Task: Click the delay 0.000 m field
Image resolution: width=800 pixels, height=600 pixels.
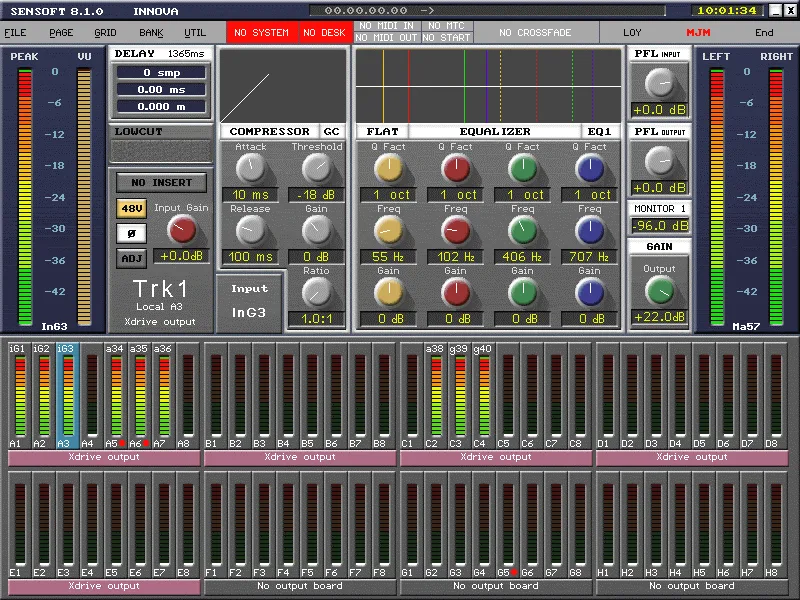Action: [161, 106]
